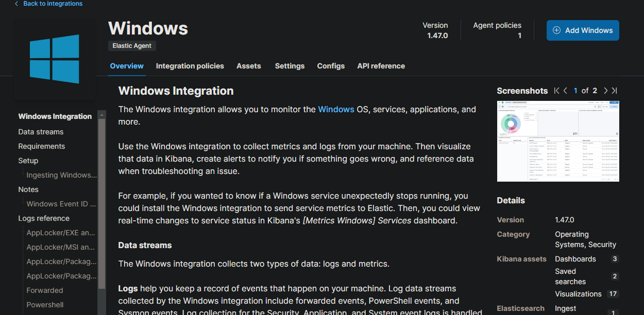
Task: Navigate to Requirements section in sidebar
Action: click(41, 146)
